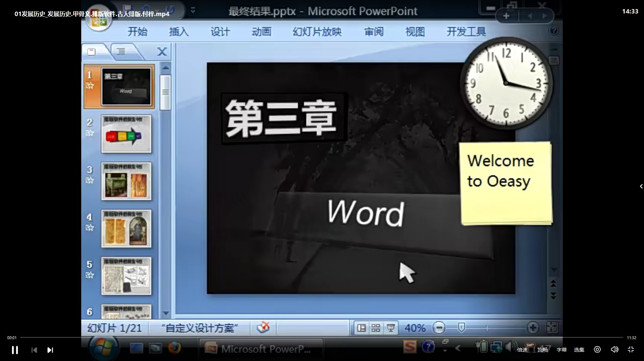Click the PowerPoint help question mark icon

point(554,31)
